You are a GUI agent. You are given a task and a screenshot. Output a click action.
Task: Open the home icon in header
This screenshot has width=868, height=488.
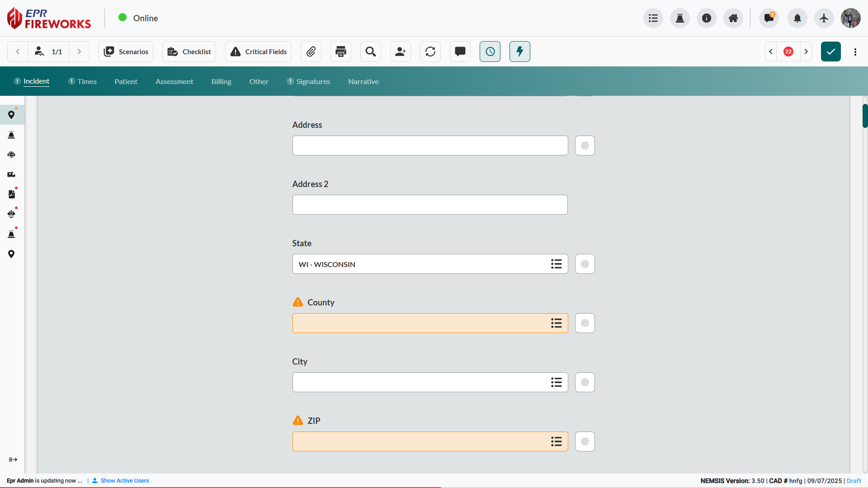click(733, 18)
